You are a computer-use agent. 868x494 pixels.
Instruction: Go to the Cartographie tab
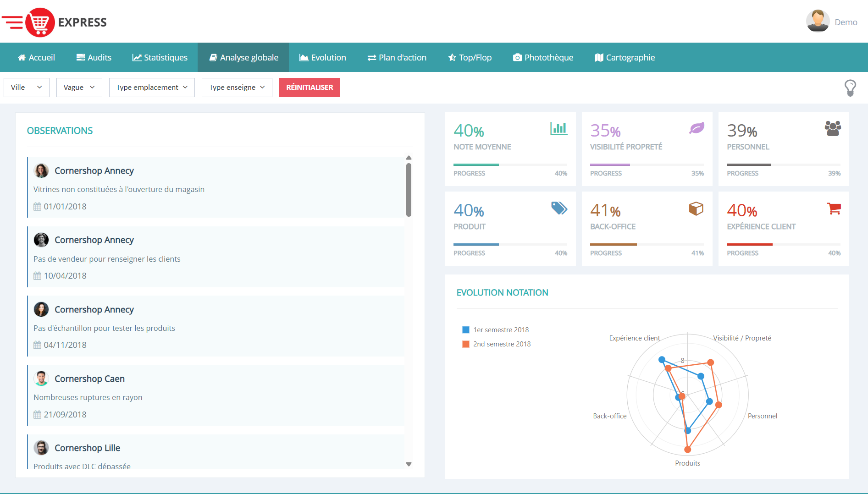point(625,57)
